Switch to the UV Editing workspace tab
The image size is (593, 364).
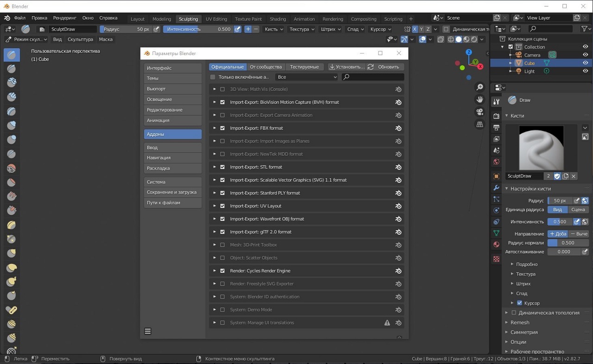tap(216, 19)
